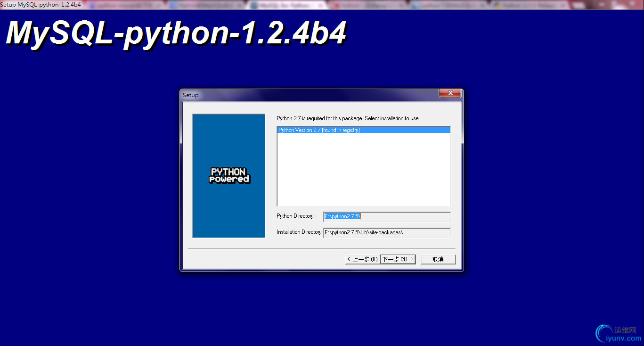
Task: Click the Setup dialog title bar
Action: click(x=309, y=95)
